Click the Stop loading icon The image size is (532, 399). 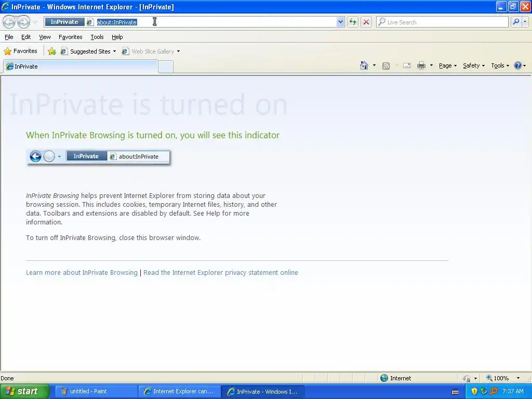366,22
